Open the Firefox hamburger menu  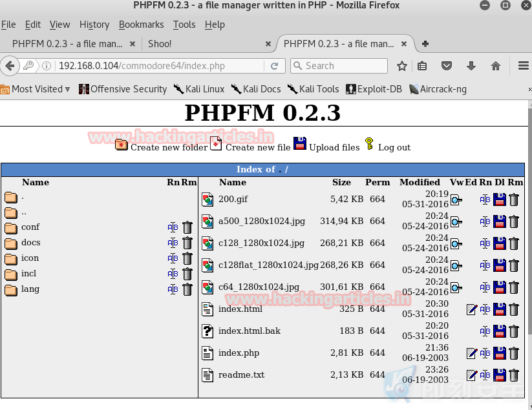(x=524, y=66)
